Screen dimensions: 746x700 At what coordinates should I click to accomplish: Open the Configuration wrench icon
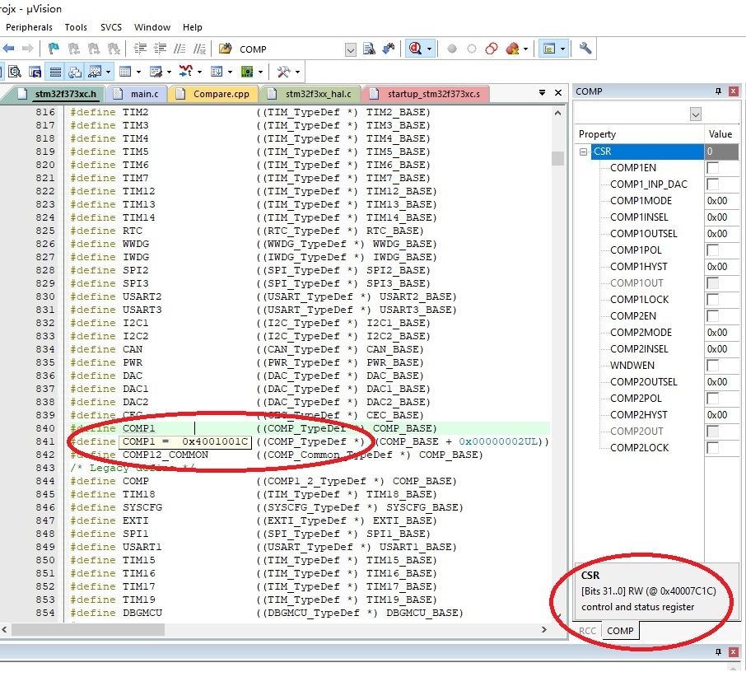click(x=585, y=49)
